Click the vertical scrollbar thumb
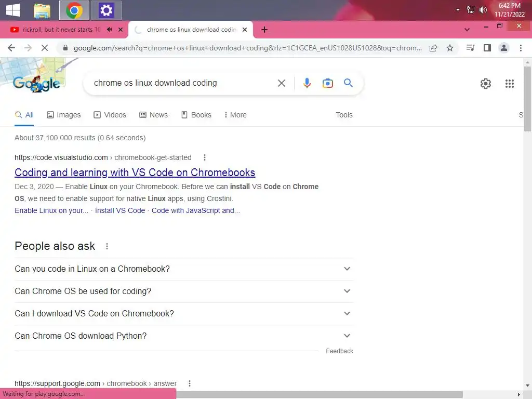 [527, 98]
